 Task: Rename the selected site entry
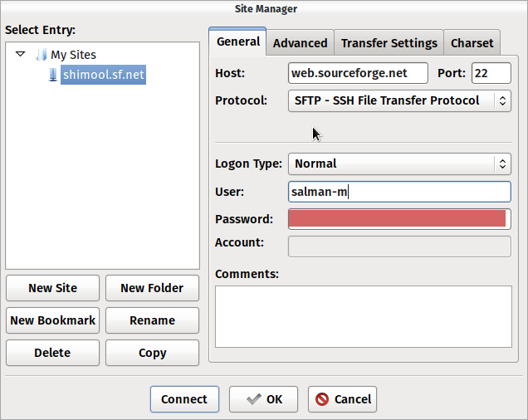tap(152, 320)
